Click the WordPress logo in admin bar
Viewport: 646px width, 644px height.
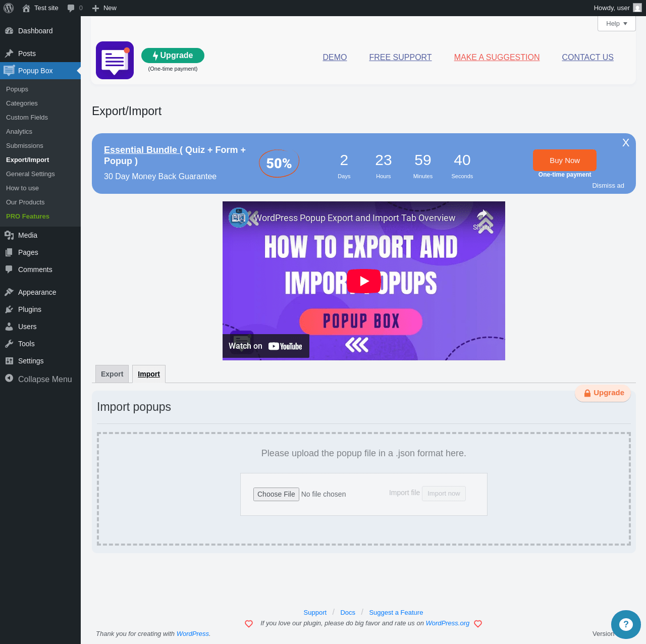pyautogui.click(x=9, y=8)
